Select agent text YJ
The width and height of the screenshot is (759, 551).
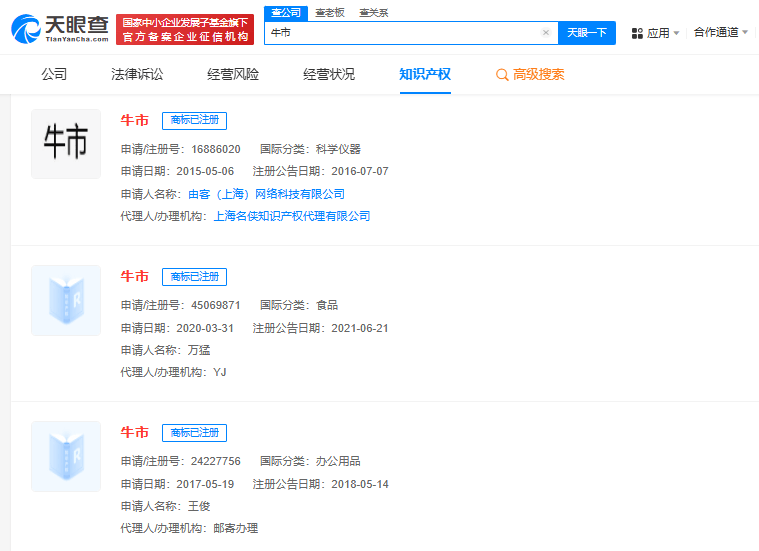[x=220, y=372]
